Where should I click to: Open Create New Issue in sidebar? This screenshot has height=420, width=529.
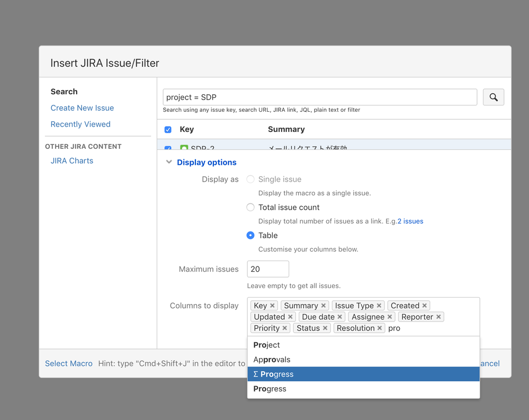[x=82, y=108]
